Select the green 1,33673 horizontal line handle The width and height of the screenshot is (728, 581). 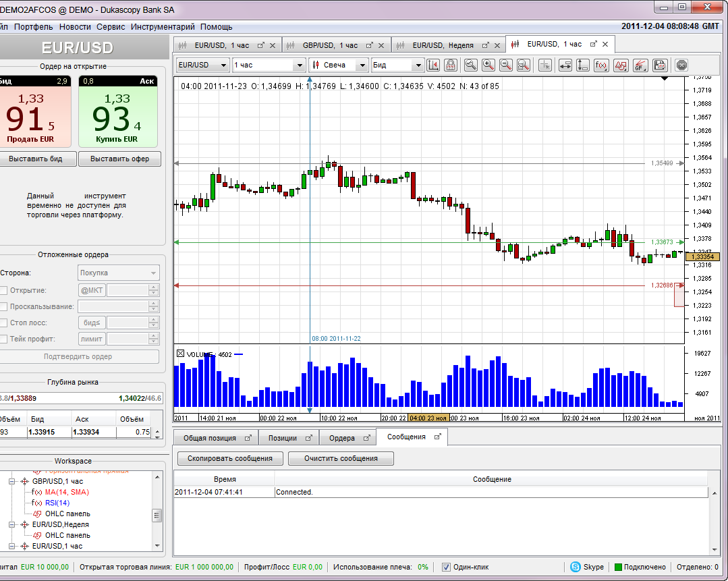point(681,242)
